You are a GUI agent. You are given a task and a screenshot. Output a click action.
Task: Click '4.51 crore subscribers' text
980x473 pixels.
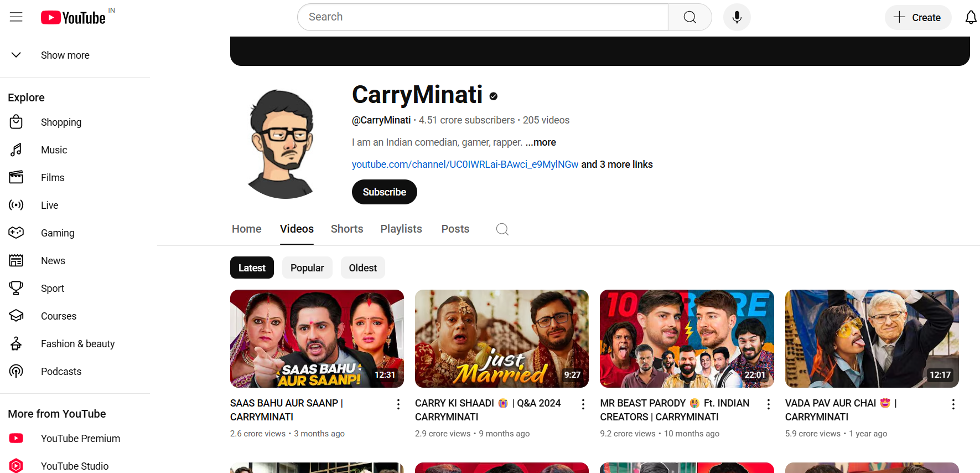click(x=467, y=120)
